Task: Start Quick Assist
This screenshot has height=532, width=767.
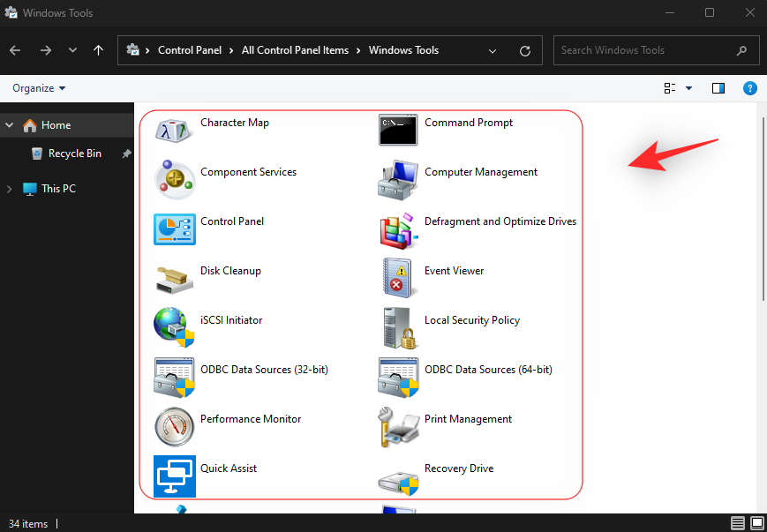Action: (x=228, y=468)
